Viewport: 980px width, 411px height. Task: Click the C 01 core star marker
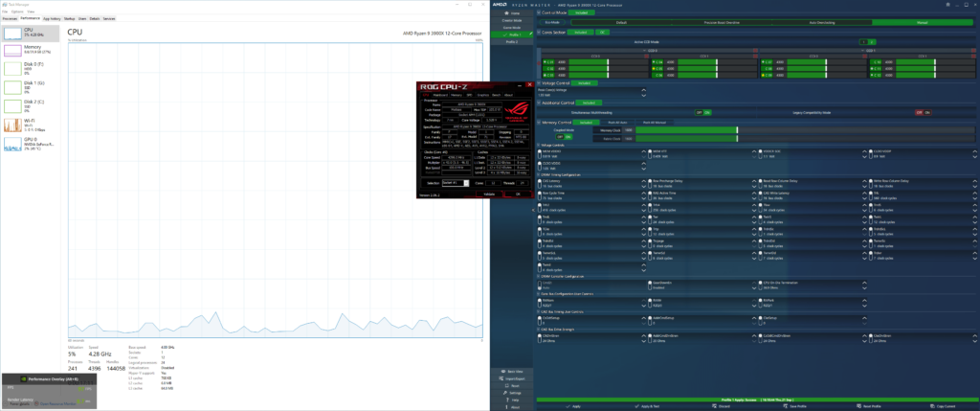point(545,62)
